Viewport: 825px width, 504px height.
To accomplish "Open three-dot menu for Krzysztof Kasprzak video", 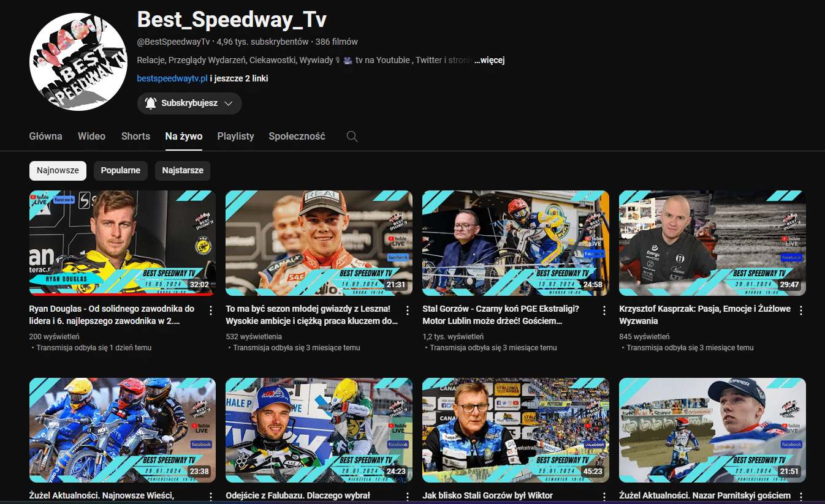I will click(800, 310).
